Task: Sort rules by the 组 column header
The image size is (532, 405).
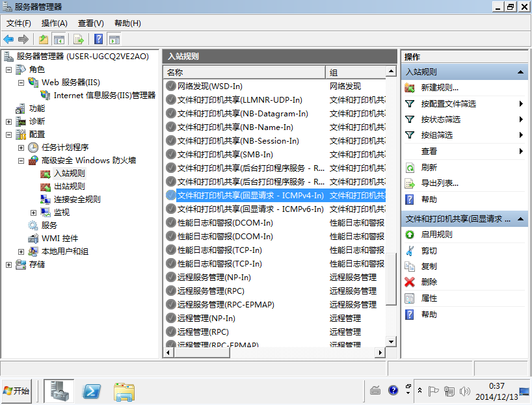Action: (x=356, y=73)
